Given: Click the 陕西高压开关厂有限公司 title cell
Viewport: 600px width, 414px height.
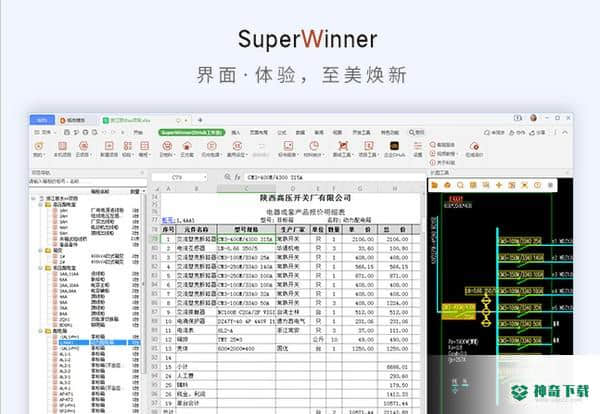Looking at the screenshot, I should click(305, 198).
